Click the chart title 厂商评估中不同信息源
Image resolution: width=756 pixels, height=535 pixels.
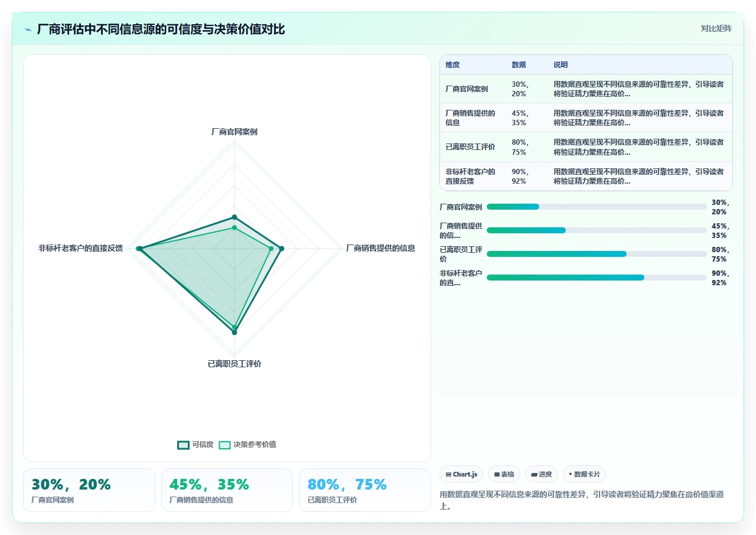(161, 30)
